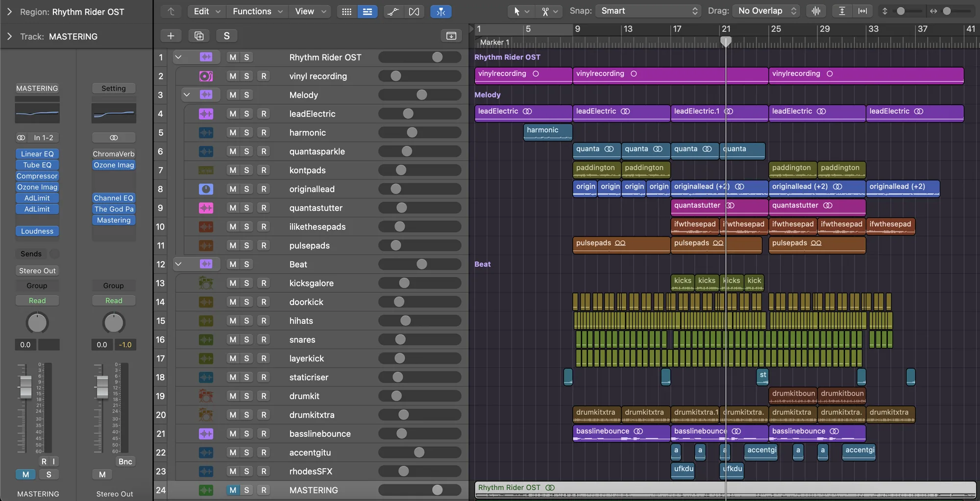This screenshot has width=980, height=501.
Task: Click the duplicate track icon
Action: coord(198,36)
